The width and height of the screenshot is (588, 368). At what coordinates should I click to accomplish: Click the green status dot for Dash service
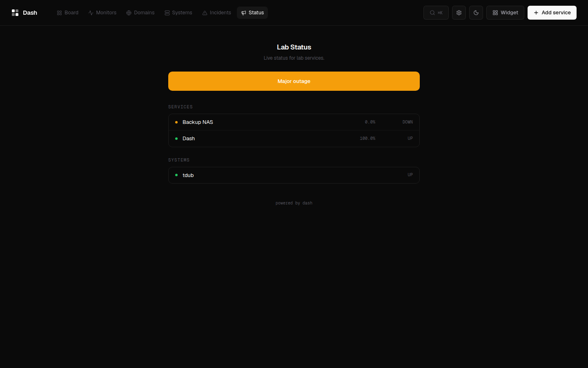tap(176, 139)
